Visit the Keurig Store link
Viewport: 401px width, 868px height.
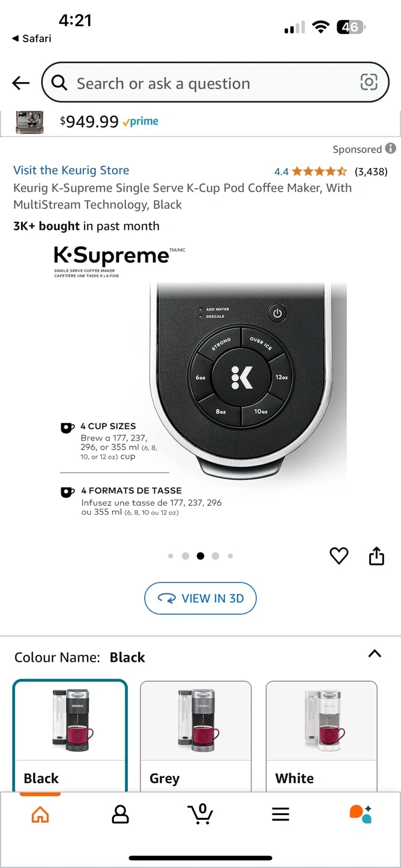pyautogui.click(x=71, y=170)
